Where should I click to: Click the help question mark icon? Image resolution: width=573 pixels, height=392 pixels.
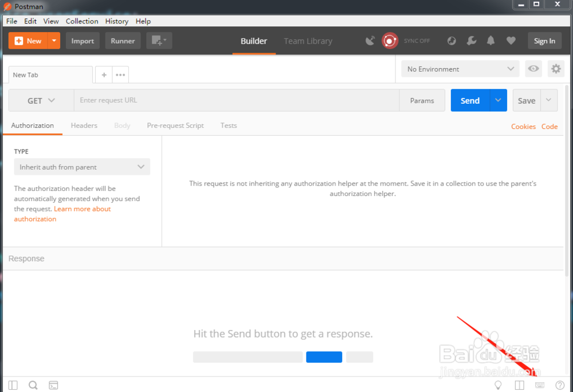[x=559, y=385]
